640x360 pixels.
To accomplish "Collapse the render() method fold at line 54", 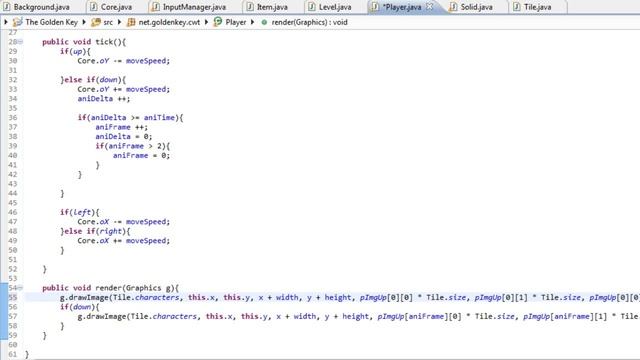I will pos(20,288).
